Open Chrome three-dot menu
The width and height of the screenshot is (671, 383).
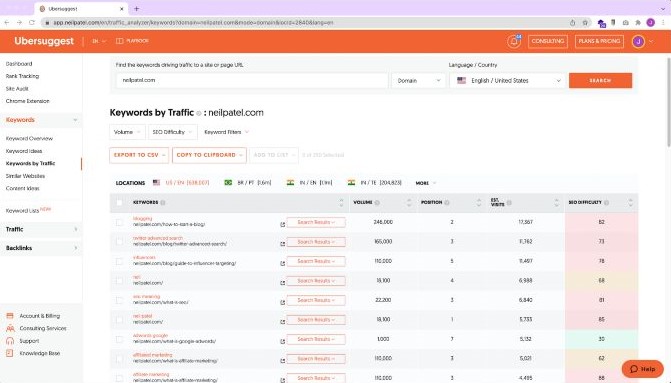[x=663, y=23]
